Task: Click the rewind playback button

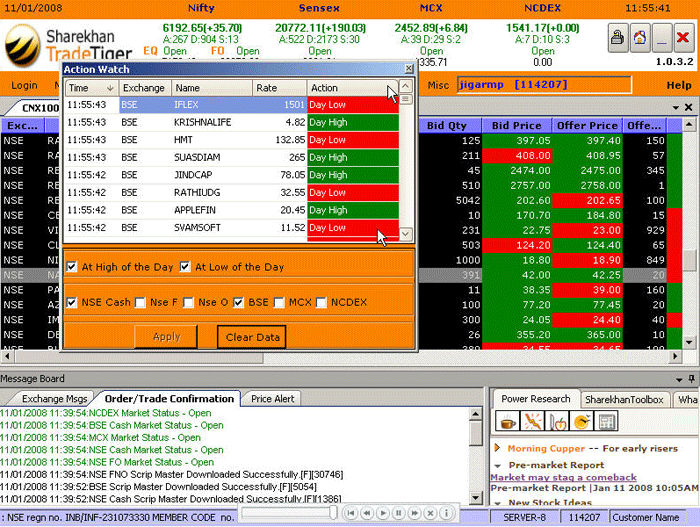Action: 367,513
